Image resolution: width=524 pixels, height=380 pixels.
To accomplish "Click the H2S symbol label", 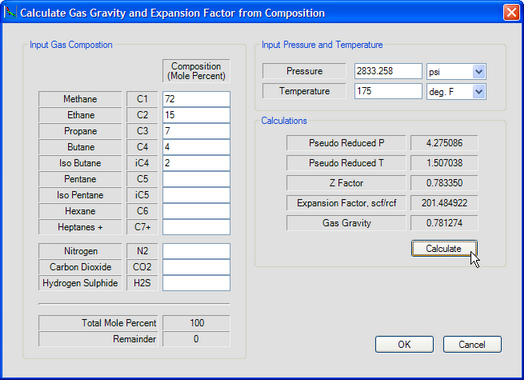I will 142,283.
